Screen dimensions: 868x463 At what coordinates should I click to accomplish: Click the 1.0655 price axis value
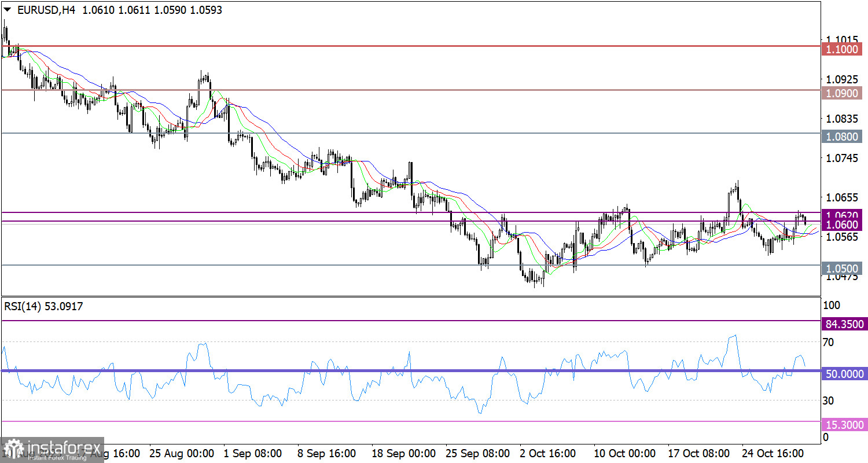click(x=842, y=197)
